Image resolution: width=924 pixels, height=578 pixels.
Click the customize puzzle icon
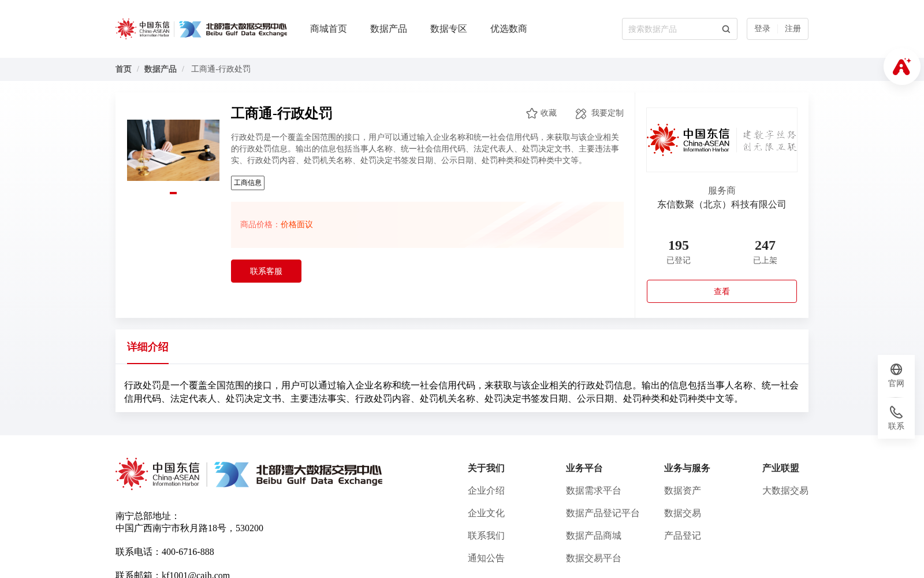pos(581,113)
